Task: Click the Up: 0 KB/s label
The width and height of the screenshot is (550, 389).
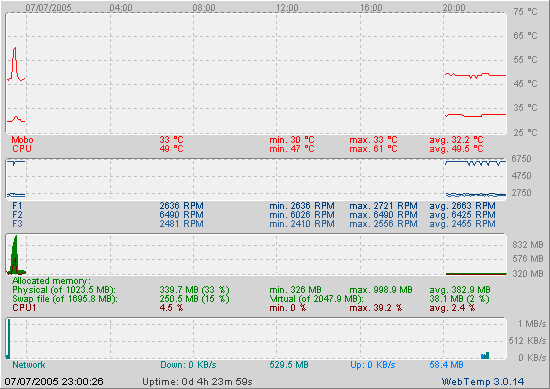Action: pos(373,365)
